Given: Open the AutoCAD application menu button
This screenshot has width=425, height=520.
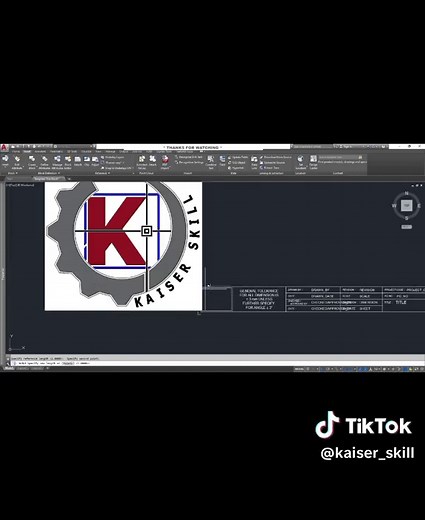Looking at the screenshot, I should [x=4, y=148].
